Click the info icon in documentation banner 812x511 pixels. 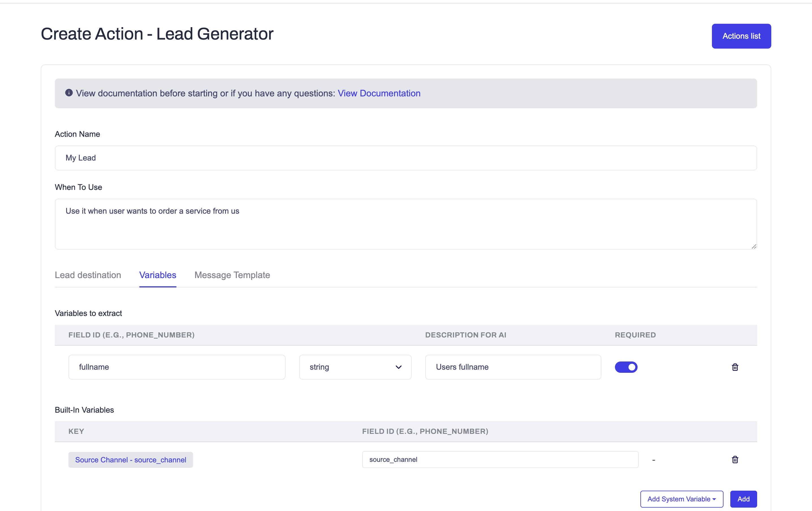tap(69, 93)
